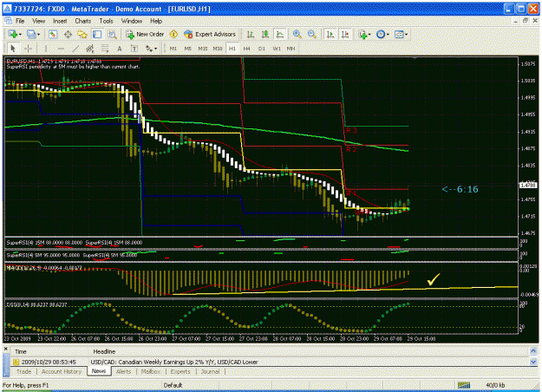Select the trendline drawing tool

pos(75,49)
